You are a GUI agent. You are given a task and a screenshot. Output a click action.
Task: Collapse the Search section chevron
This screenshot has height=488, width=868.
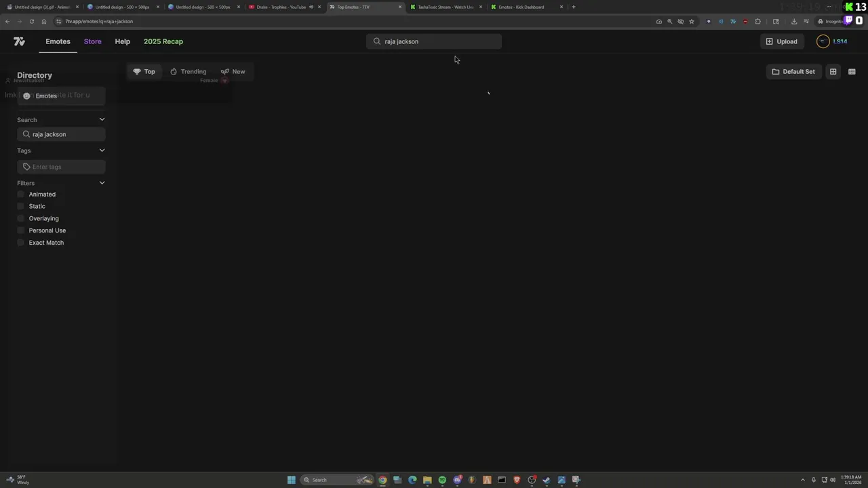(102, 120)
